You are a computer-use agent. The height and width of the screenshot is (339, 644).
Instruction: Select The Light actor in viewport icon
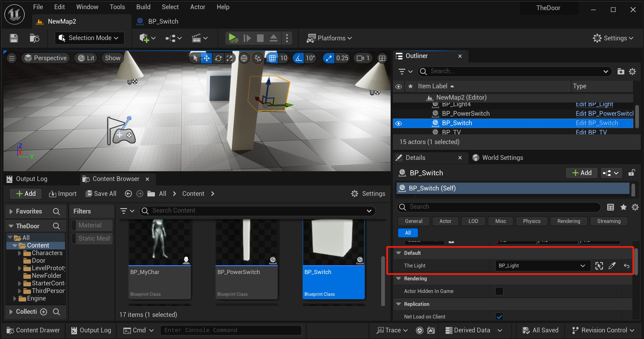[599, 266]
